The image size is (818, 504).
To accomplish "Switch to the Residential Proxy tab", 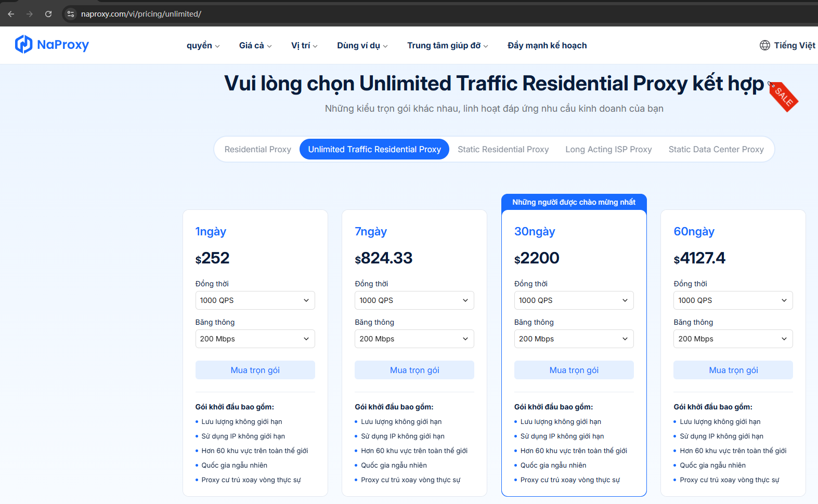I will 258,150.
